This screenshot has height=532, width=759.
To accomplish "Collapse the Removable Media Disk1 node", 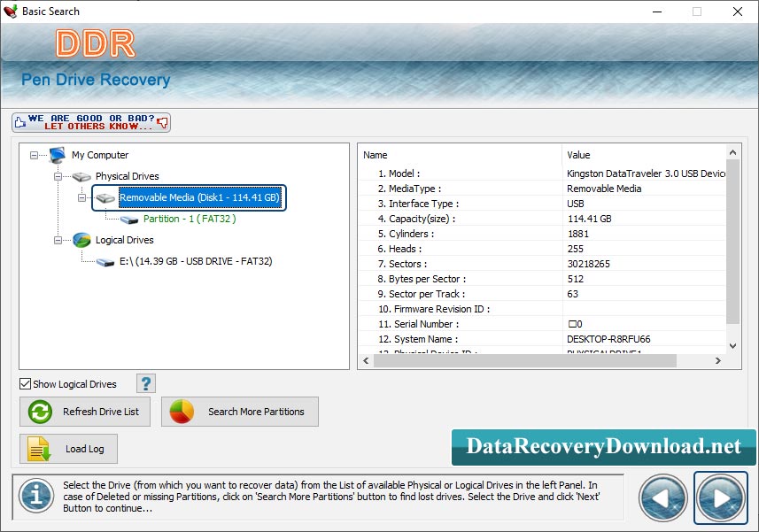I will click(x=81, y=197).
